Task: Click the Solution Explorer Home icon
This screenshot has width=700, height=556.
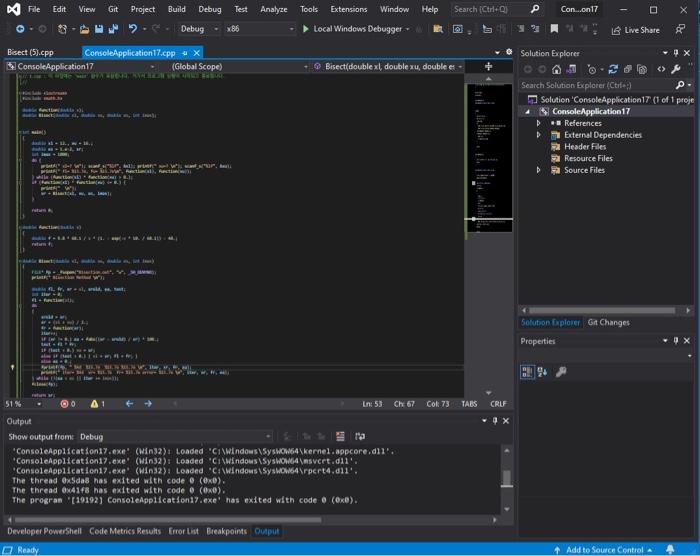Action: 556,69
